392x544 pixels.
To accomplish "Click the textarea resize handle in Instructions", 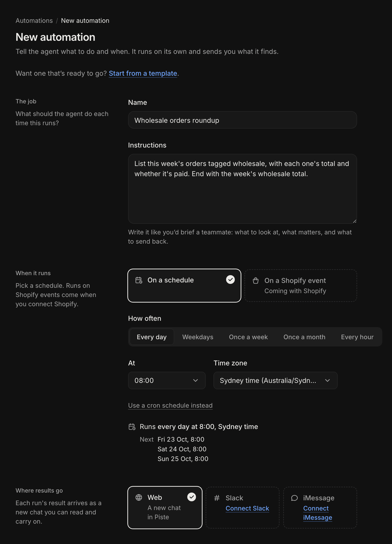I will (x=355, y=221).
